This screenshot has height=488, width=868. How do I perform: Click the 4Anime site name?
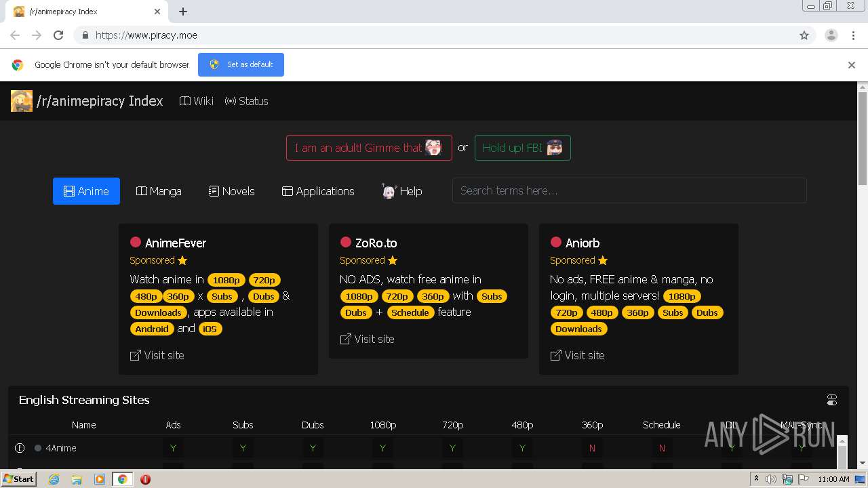pyautogui.click(x=61, y=448)
